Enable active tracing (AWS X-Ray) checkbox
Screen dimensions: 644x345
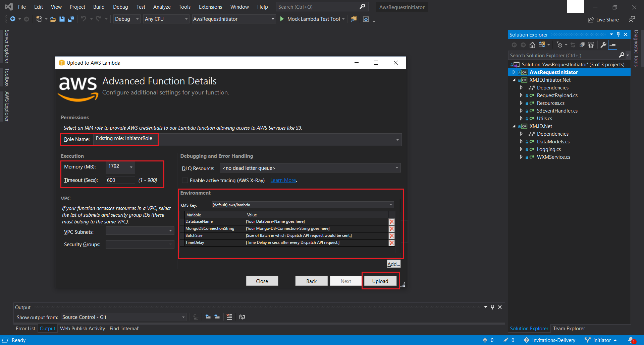pos(185,180)
